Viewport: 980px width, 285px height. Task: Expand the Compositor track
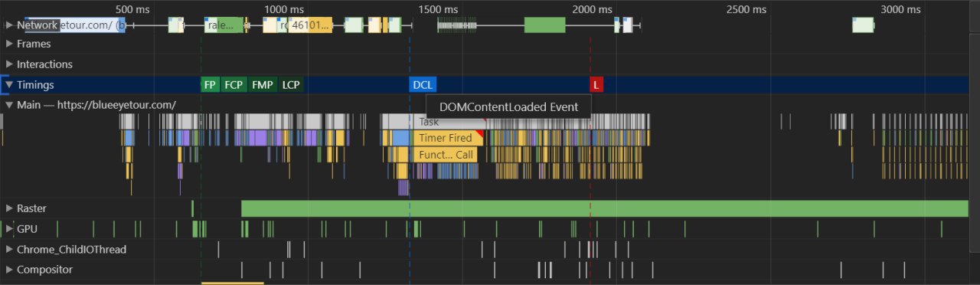tap(9, 270)
